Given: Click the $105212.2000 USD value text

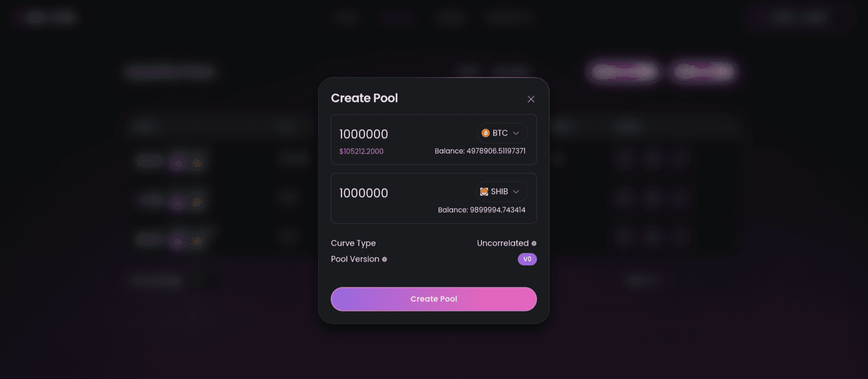Looking at the screenshot, I should [361, 151].
